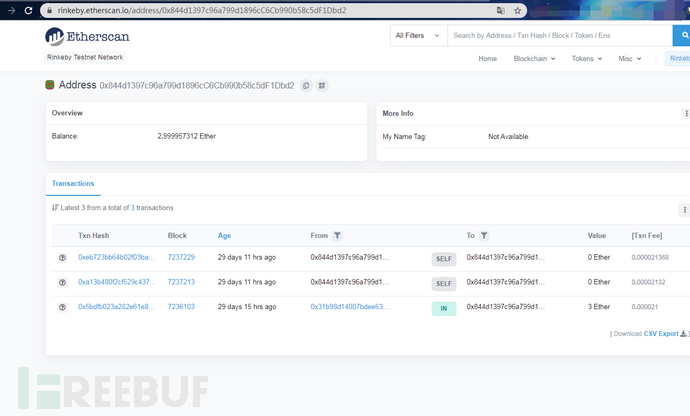Click the Txn Fee column header
Image resolution: width=690 pixels, height=416 pixels.
647,236
